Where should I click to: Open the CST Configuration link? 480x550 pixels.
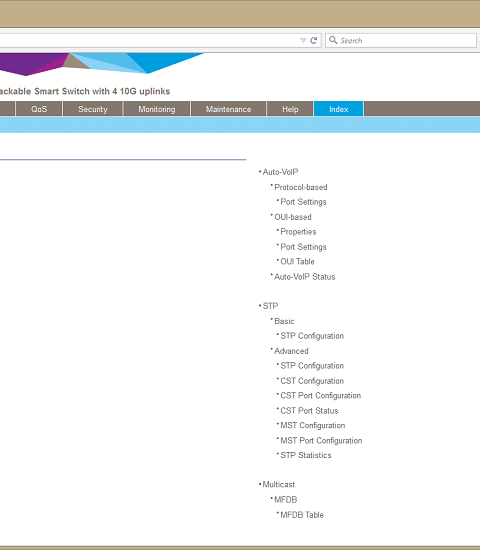(312, 381)
